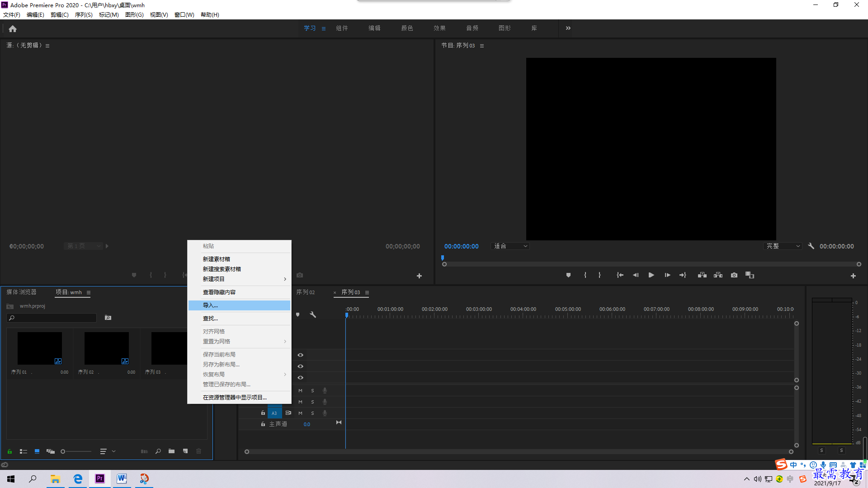Screen dimensions: 868x488
Task: Mark Out point in Program monitor
Action: [599, 275]
